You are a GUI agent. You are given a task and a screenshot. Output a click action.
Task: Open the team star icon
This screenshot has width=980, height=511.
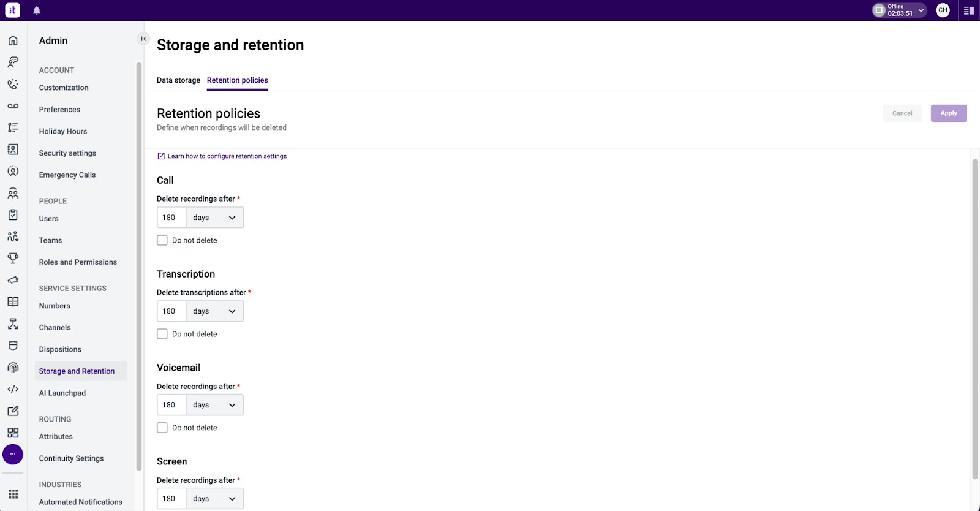13,237
